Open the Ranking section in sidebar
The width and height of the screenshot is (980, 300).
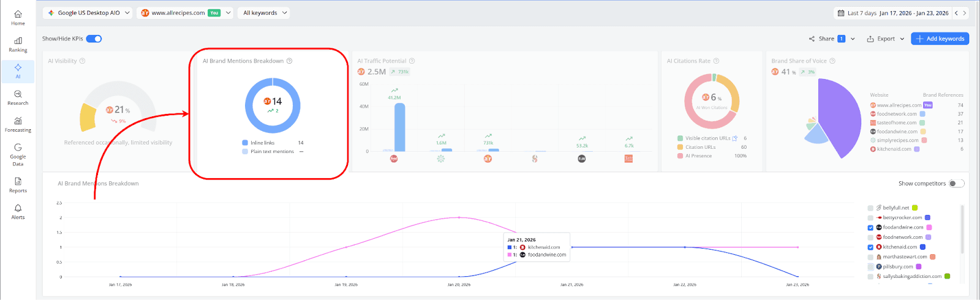(x=18, y=45)
